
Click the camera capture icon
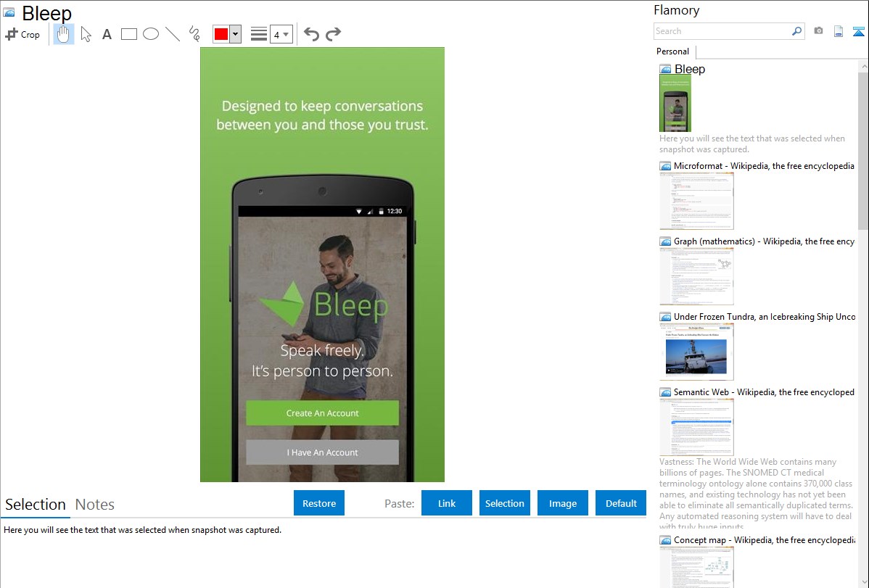tap(818, 31)
